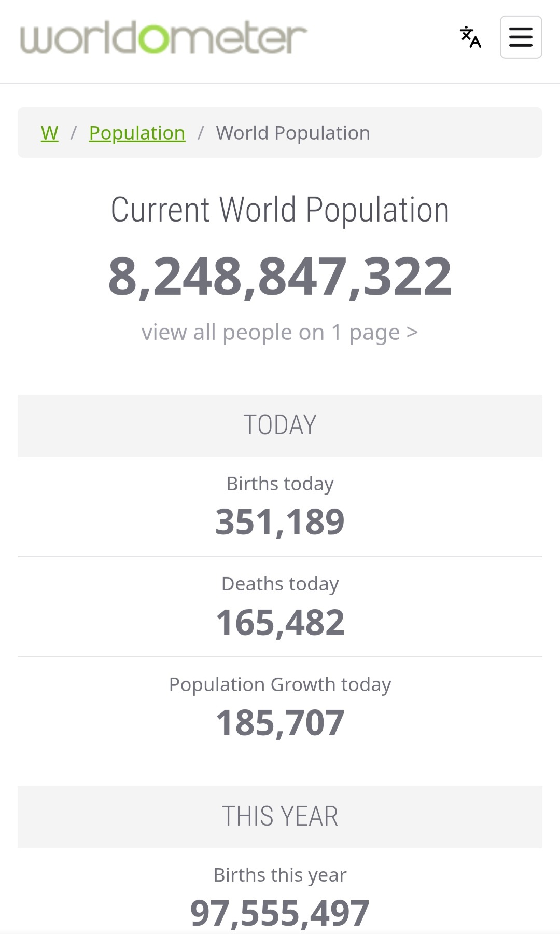This screenshot has height=934, width=560.
Task: Open the hamburger navigation menu
Action: click(x=521, y=37)
